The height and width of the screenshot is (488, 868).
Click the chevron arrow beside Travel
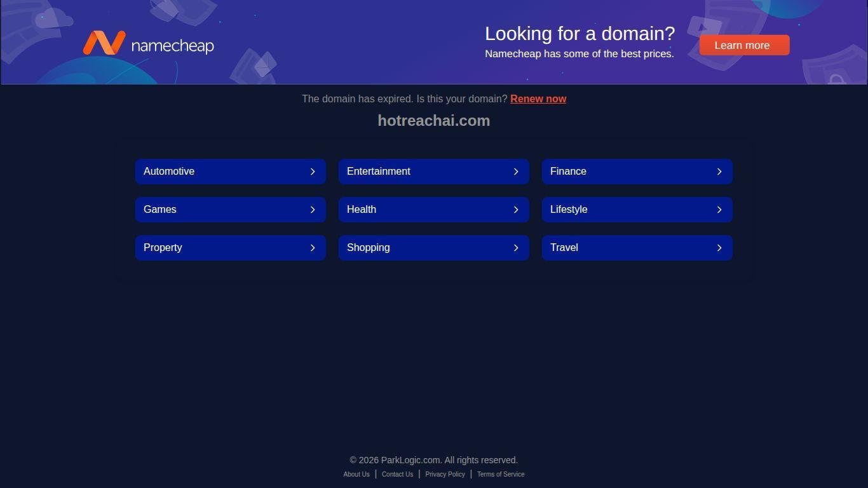tap(719, 248)
